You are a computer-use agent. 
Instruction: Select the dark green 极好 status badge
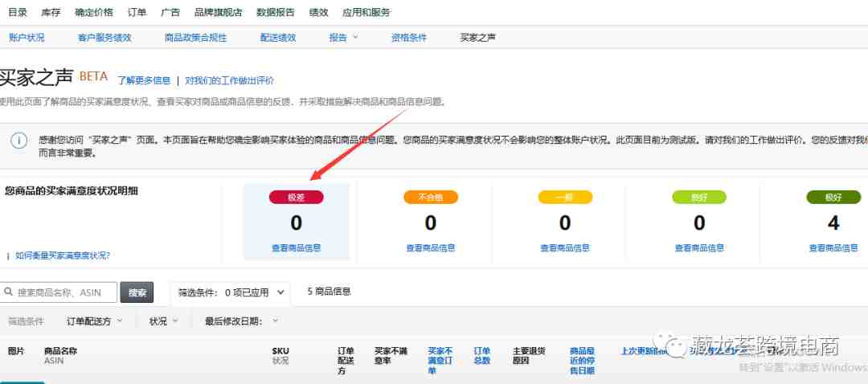pyautogui.click(x=833, y=197)
